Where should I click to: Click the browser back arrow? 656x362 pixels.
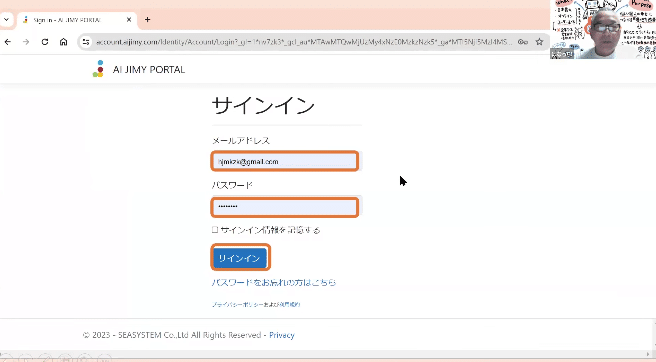pos(8,42)
